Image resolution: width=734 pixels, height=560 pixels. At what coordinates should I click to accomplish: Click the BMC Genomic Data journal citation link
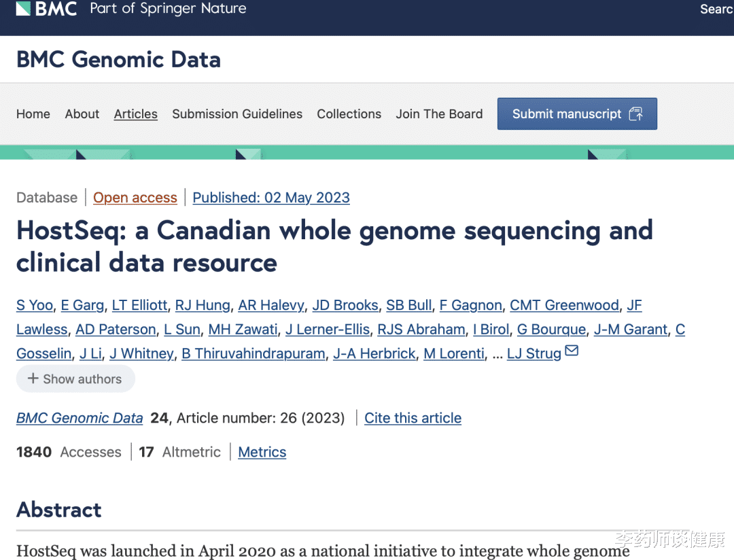click(80, 418)
